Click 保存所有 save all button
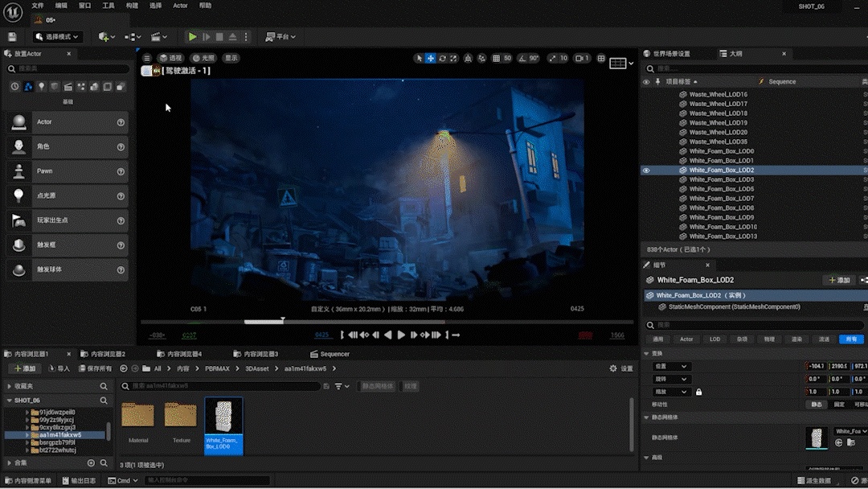 click(x=95, y=369)
